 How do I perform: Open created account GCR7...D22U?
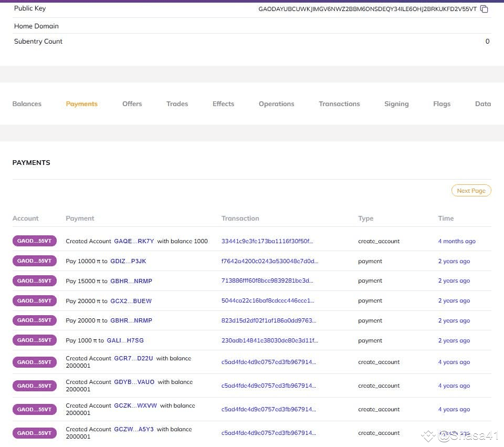(x=133, y=358)
